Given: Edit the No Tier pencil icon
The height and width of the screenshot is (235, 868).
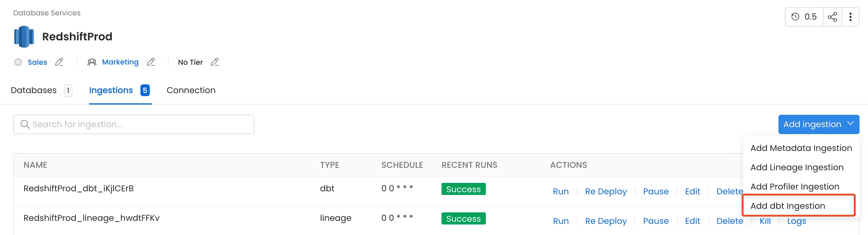Looking at the screenshot, I should pyautogui.click(x=215, y=62).
